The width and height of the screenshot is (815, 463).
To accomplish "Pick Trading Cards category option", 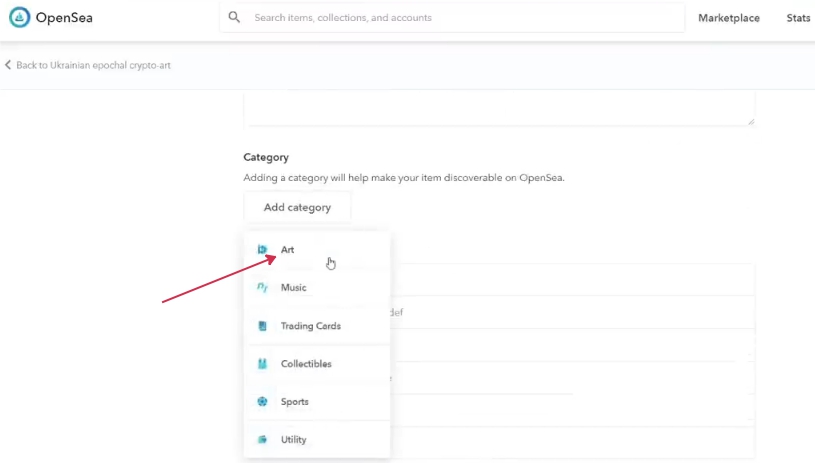I will [x=310, y=326].
